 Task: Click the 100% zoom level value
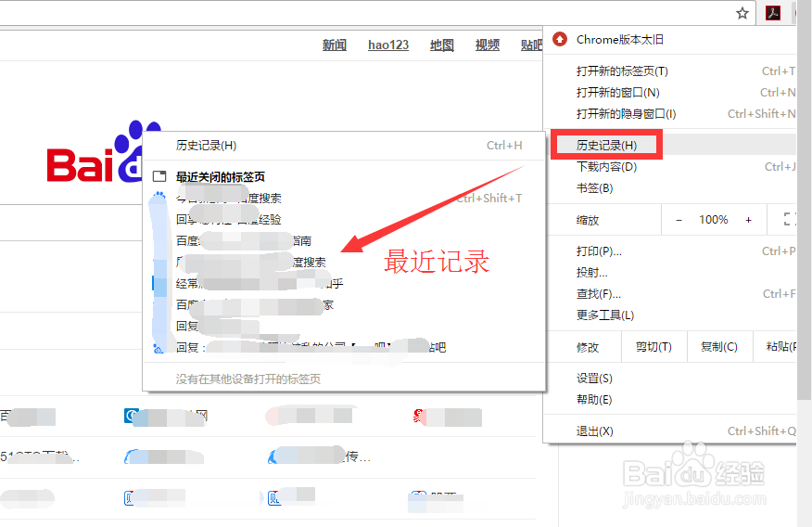pyautogui.click(x=713, y=220)
